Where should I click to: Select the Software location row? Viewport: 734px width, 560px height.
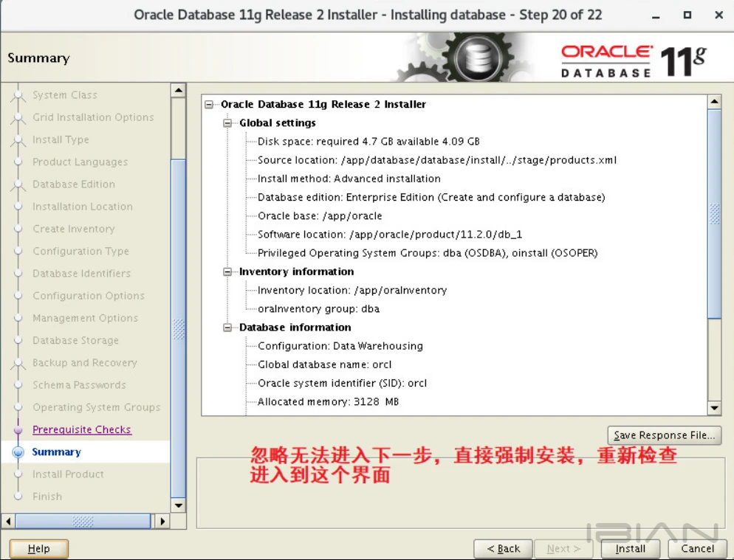(390, 235)
